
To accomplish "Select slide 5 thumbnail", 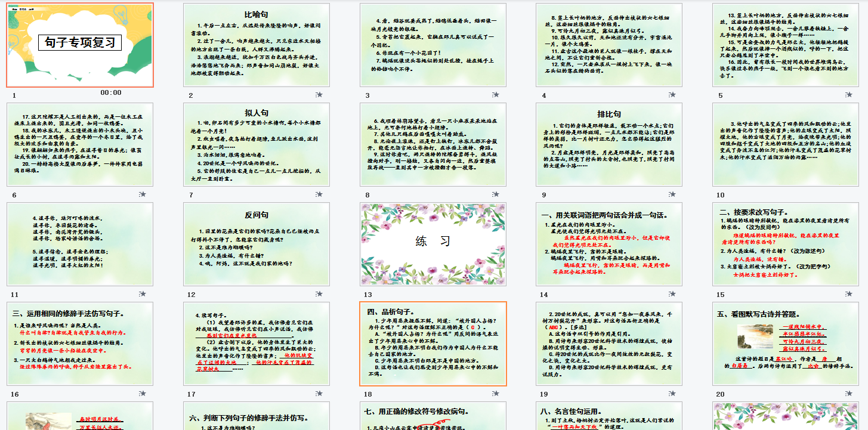I will (786, 45).
